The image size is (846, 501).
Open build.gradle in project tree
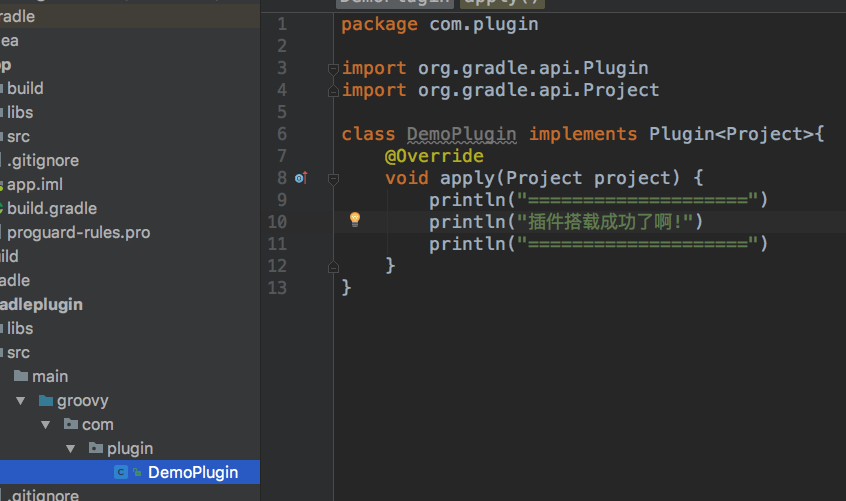(x=52, y=208)
